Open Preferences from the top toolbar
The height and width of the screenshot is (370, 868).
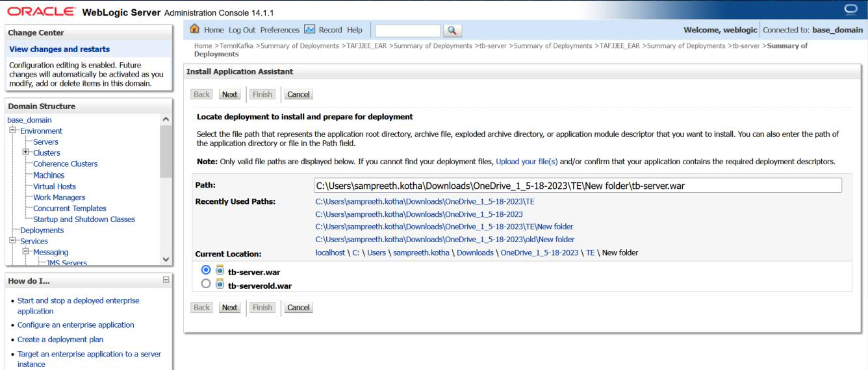[x=279, y=30]
